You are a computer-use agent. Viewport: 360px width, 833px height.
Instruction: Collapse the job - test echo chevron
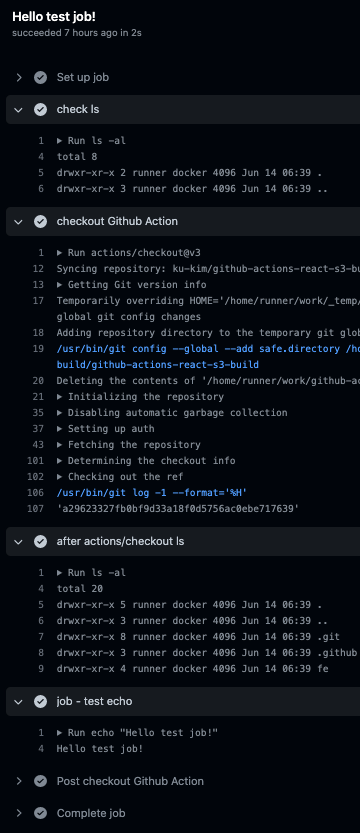(19, 701)
